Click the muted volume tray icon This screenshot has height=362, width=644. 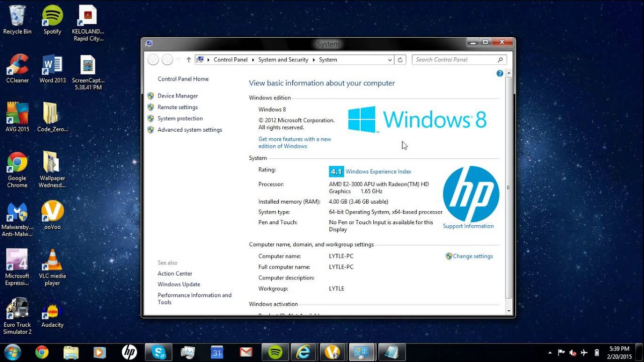pyautogui.click(x=573, y=352)
